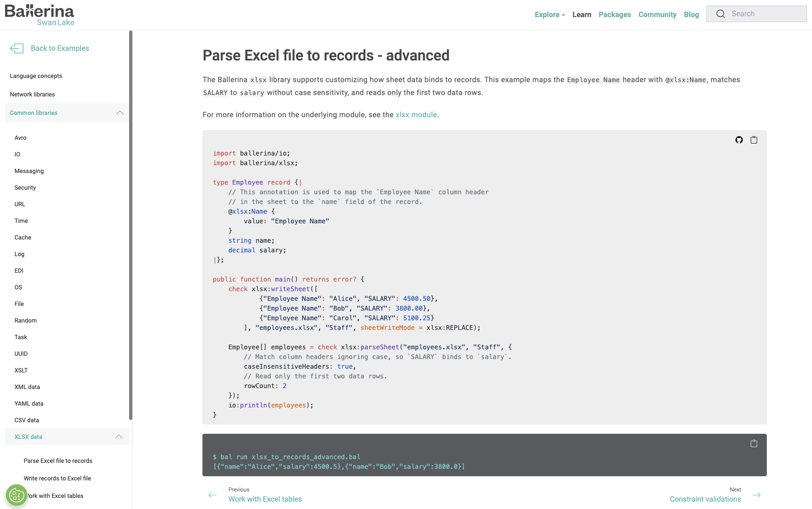The image size is (812, 509).
Task: Open the Random sidebar item
Action: 26,320
